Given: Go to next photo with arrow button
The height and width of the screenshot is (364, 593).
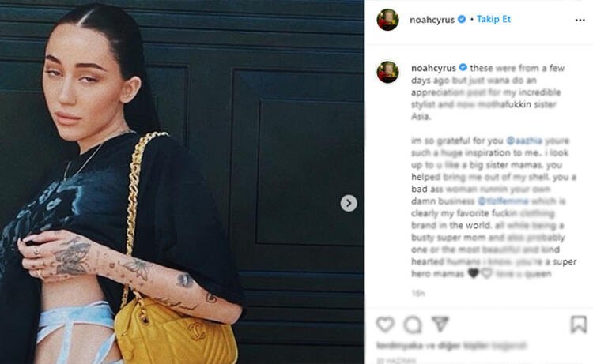Looking at the screenshot, I should (349, 203).
